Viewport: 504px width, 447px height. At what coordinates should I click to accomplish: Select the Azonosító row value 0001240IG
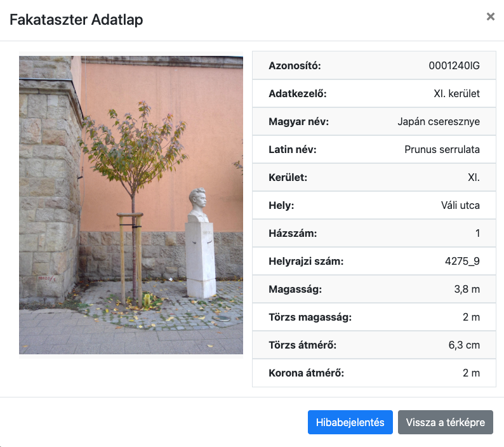pyautogui.click(x=454, y=65)
